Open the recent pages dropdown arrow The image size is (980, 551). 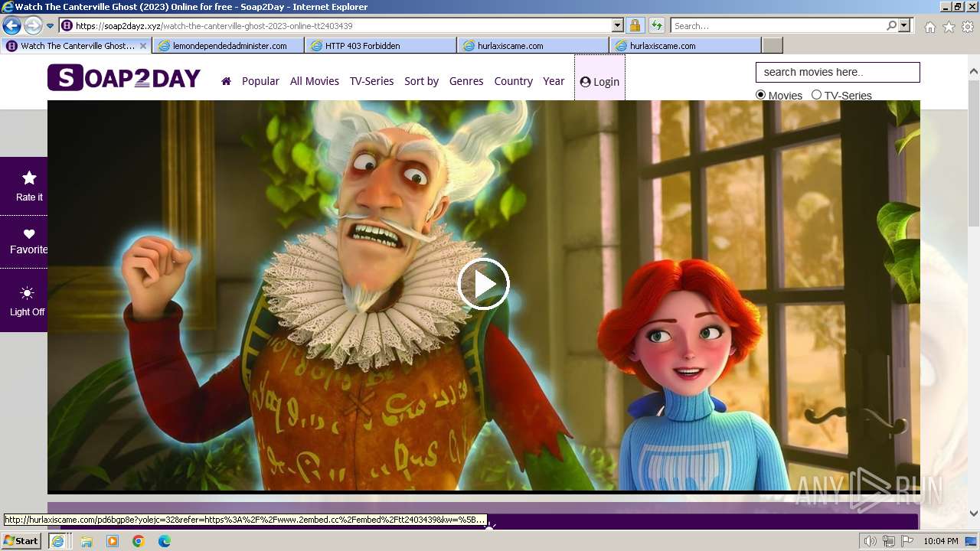point(50,26)
